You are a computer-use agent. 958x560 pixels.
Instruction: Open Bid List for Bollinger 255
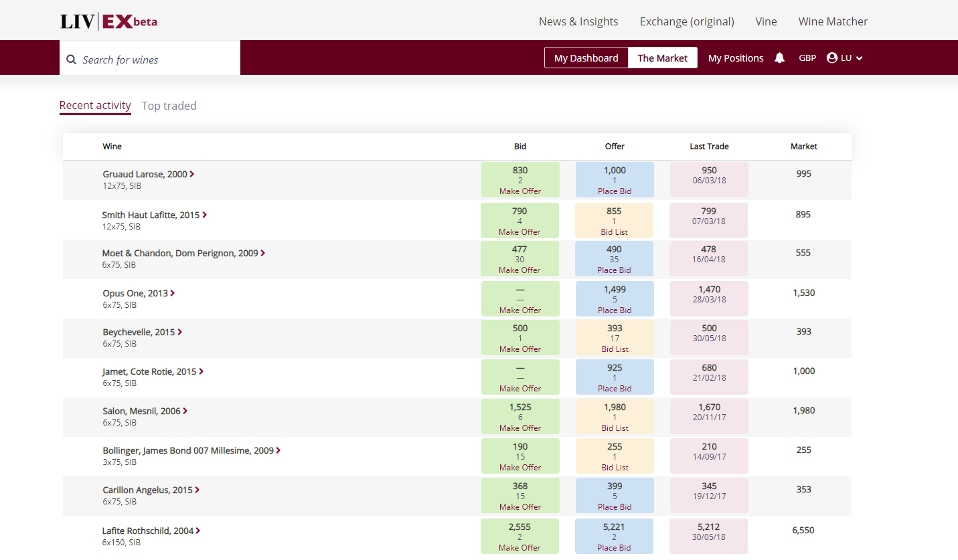pyautogui.click(x=615, y=468)
